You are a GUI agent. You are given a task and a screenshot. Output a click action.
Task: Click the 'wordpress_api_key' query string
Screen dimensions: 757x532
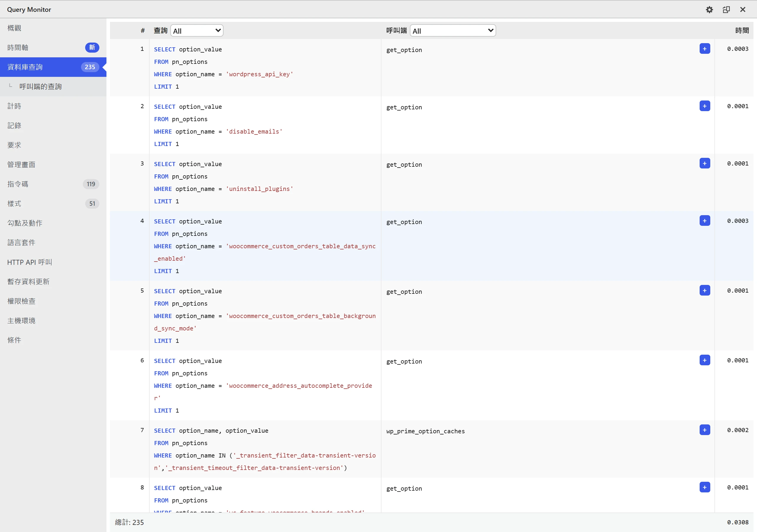259,74
